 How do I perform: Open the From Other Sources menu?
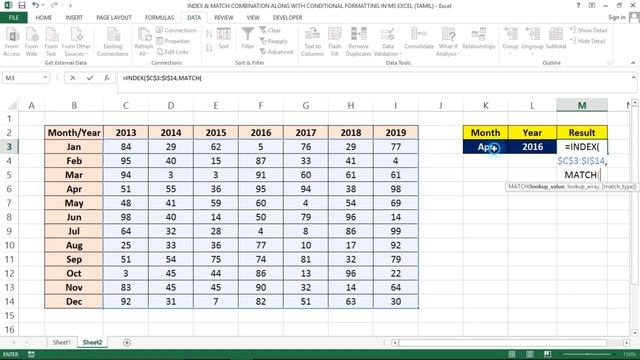(x=76, y=42)
